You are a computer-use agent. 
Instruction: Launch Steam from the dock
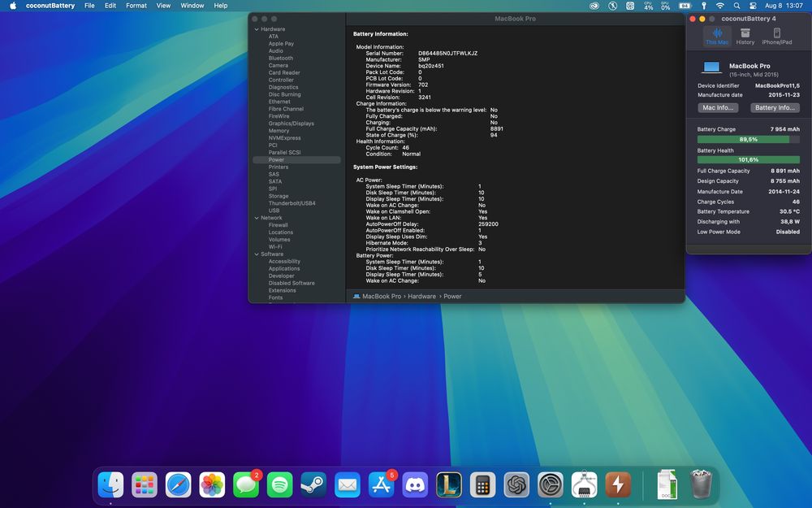(313, 485)
